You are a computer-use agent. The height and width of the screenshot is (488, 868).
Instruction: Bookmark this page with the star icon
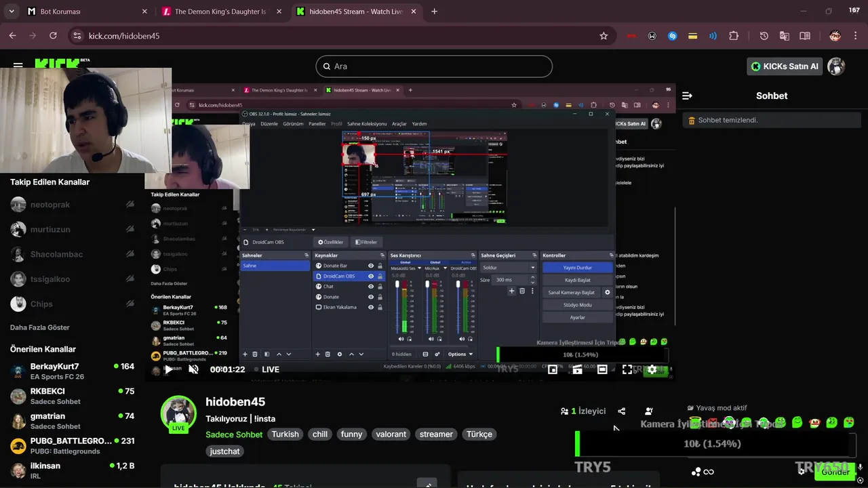pyautogui.click(x=604, y=36)
